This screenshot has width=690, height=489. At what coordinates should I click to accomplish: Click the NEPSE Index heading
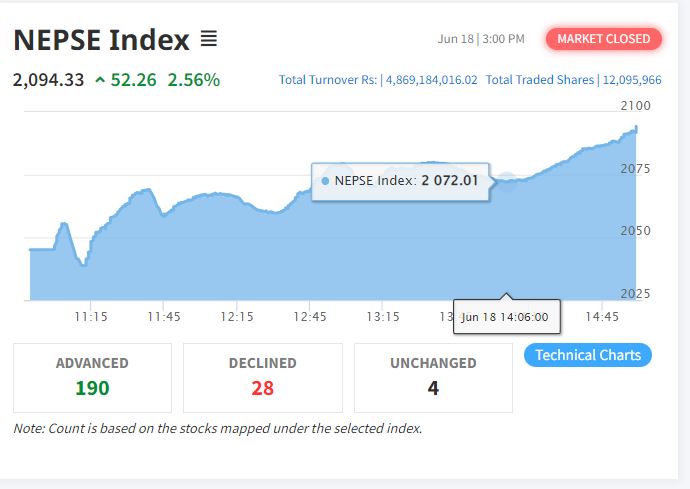102,40
